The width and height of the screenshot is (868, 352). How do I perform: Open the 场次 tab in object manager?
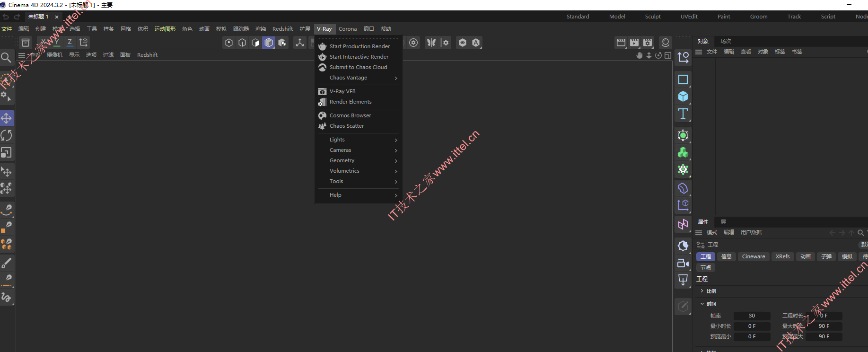pos(726,41)
